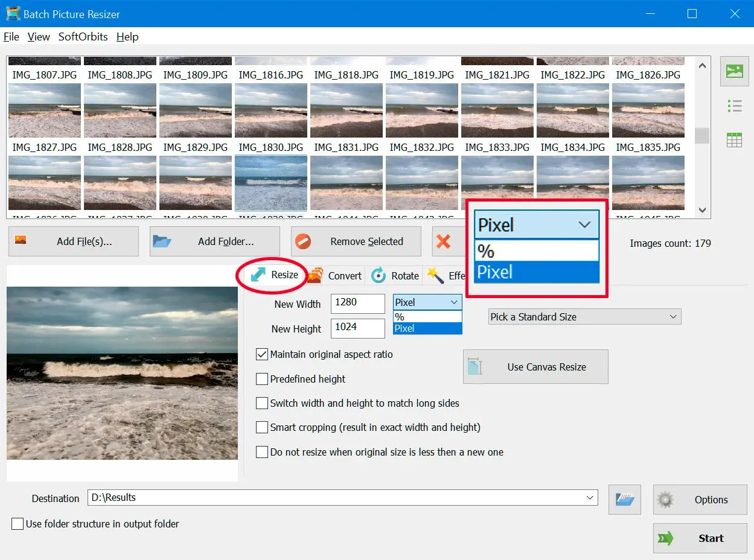Switch to the Convert tab
Viewport: 754px width, 560px height.
(x=334, y=276)
